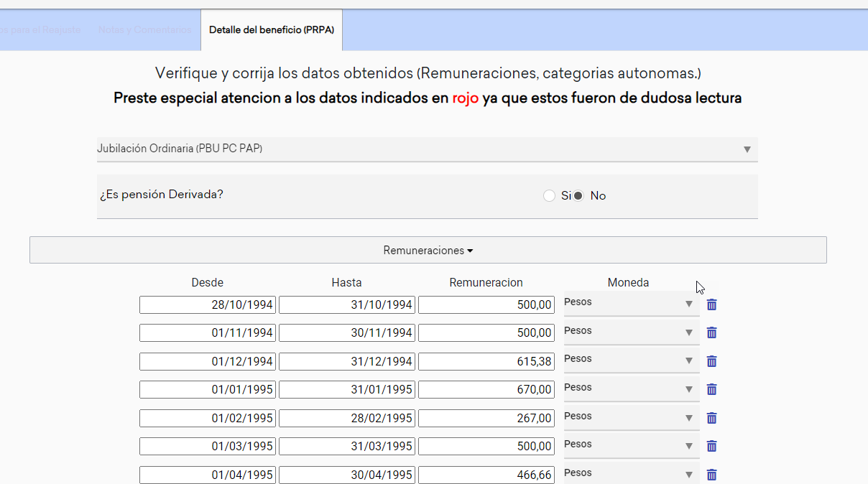
Task: Edit the Desde field 28/10/1994
Action: pos(208,304)
